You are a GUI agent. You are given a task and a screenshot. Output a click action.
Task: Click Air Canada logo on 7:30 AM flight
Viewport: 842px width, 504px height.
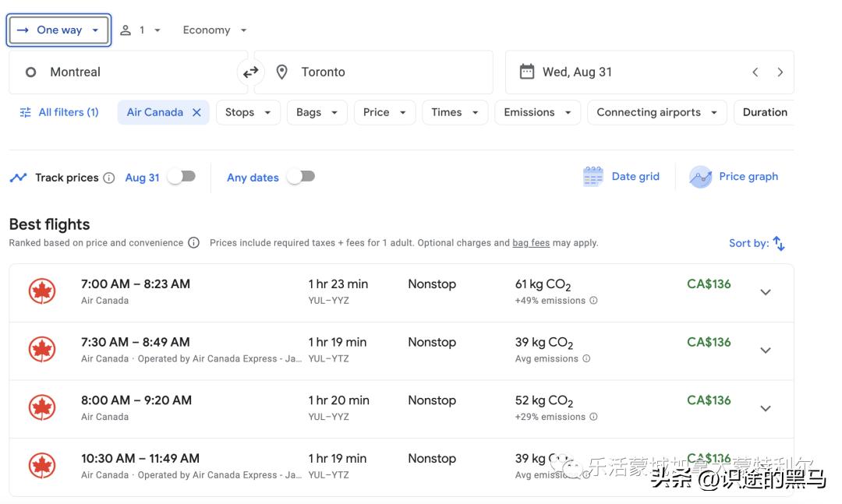pyautogui.click(x=42, y=350)
